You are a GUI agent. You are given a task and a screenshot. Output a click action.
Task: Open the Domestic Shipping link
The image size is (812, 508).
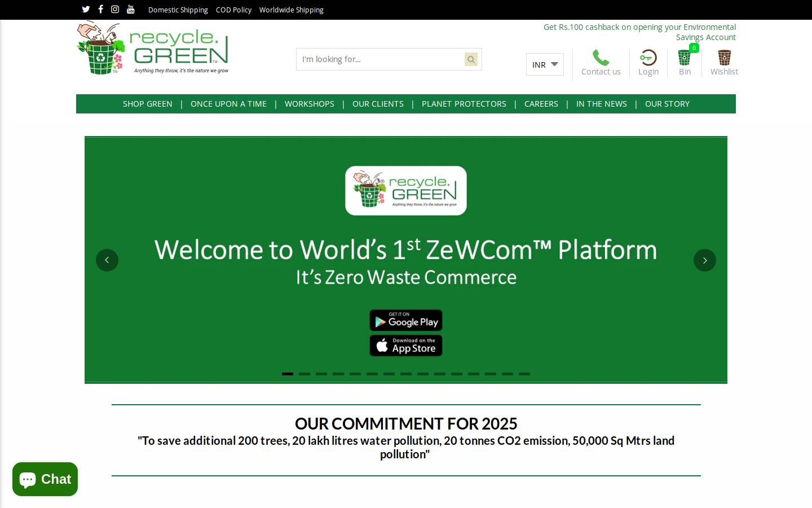tap(178, 10)
